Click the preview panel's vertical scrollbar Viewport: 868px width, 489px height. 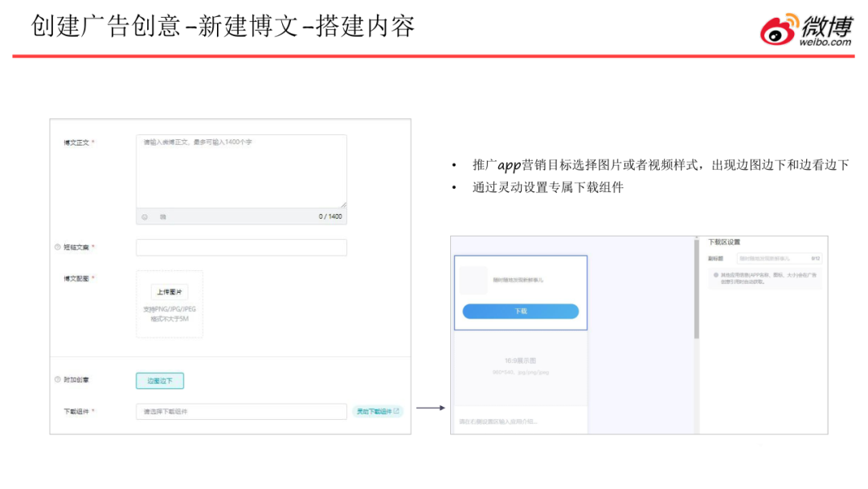(696, 290)
